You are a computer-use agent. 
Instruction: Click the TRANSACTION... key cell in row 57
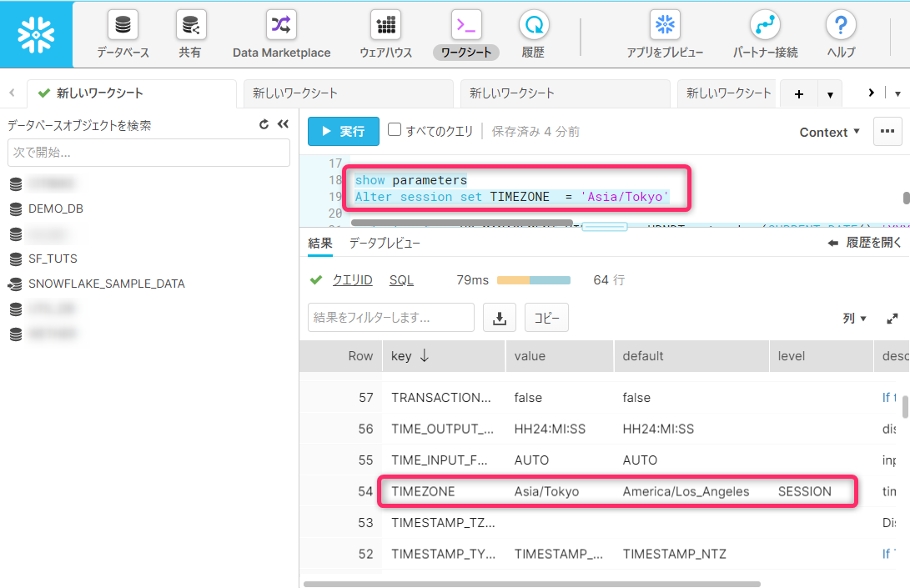click(441, 398)
